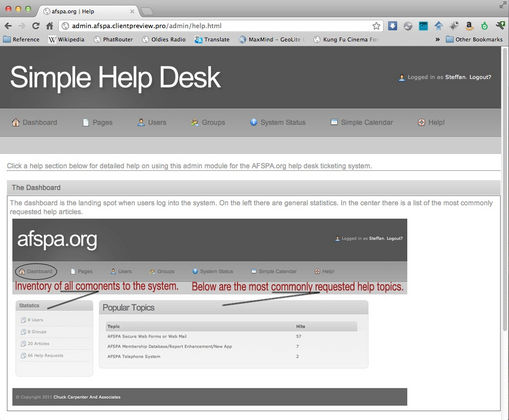Image resolution: width=509 pixels, height=420 pixels.
Task: Open the Simple Calendar nav item
Action: coord(361,122)
